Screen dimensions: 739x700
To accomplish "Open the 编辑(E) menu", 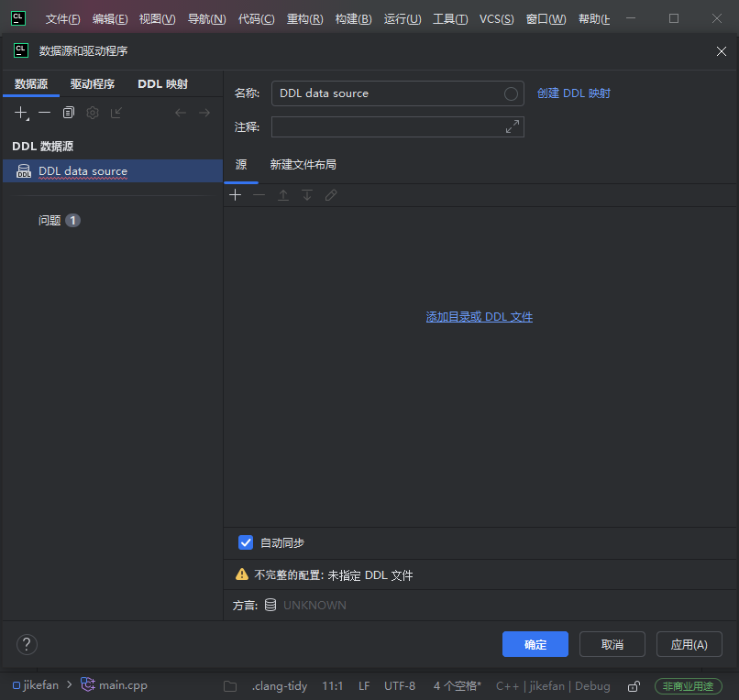I will [110, 19].
